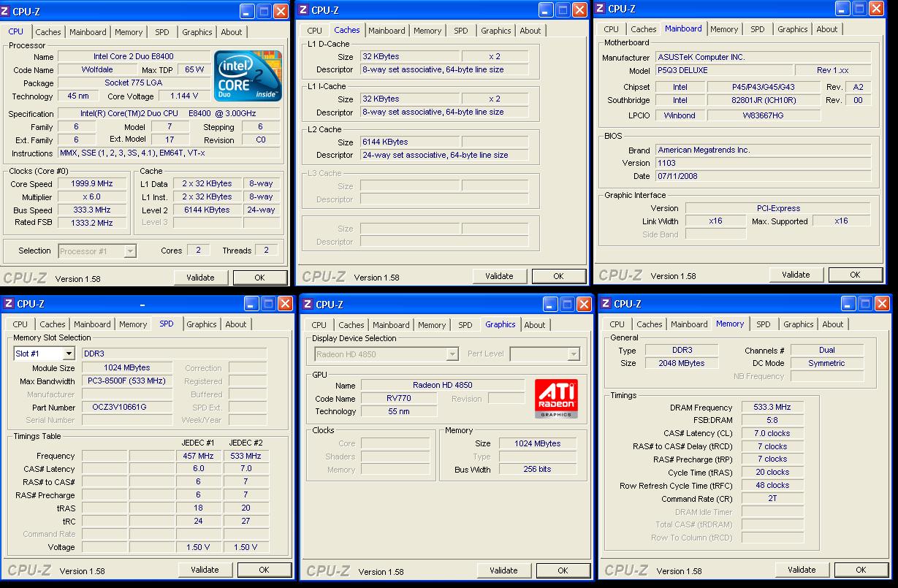
Task: Click OK in the Mainboard tab window
Action: [x=855, y=275]
